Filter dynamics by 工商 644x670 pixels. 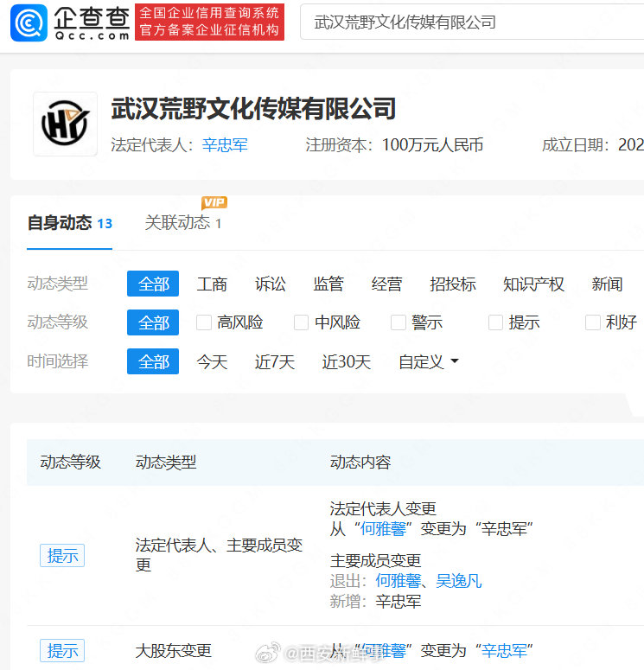pos(212,284)
